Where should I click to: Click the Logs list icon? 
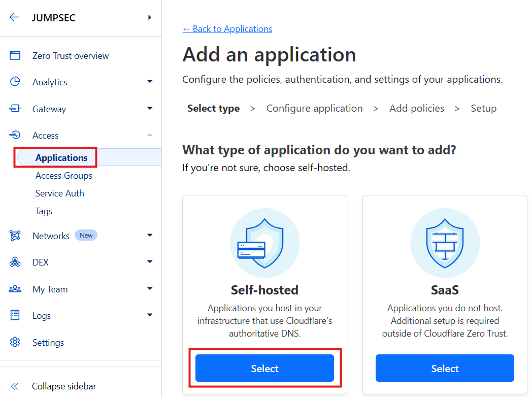(15, 315)
